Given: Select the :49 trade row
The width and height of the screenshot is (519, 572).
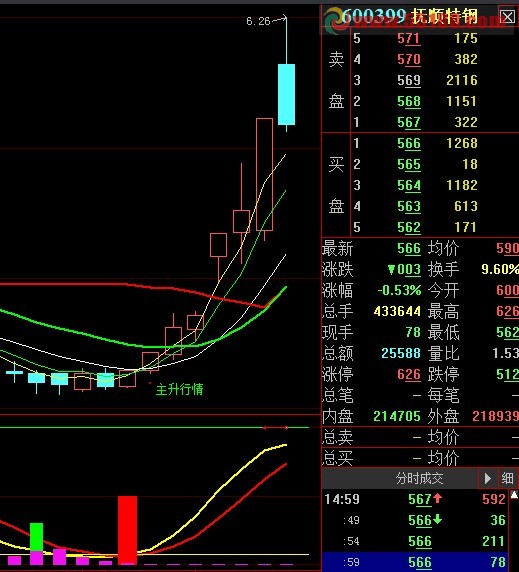Looking at the screenshot, I should (416, 520).
